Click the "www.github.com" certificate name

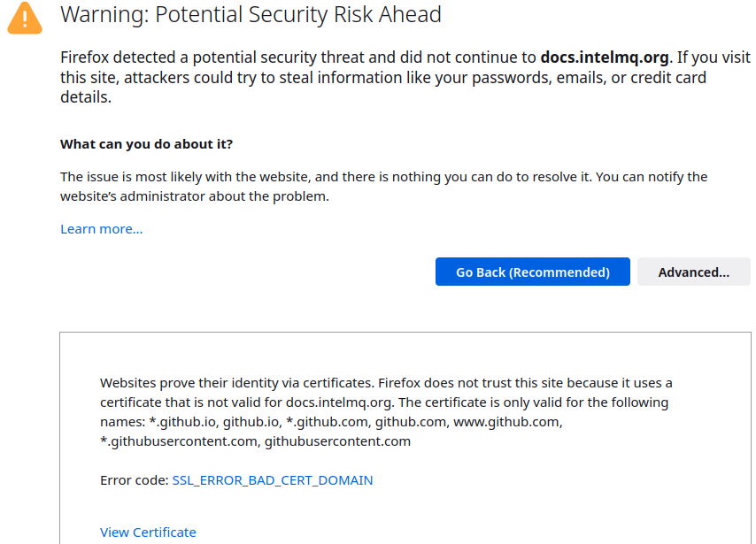point(506,422)
